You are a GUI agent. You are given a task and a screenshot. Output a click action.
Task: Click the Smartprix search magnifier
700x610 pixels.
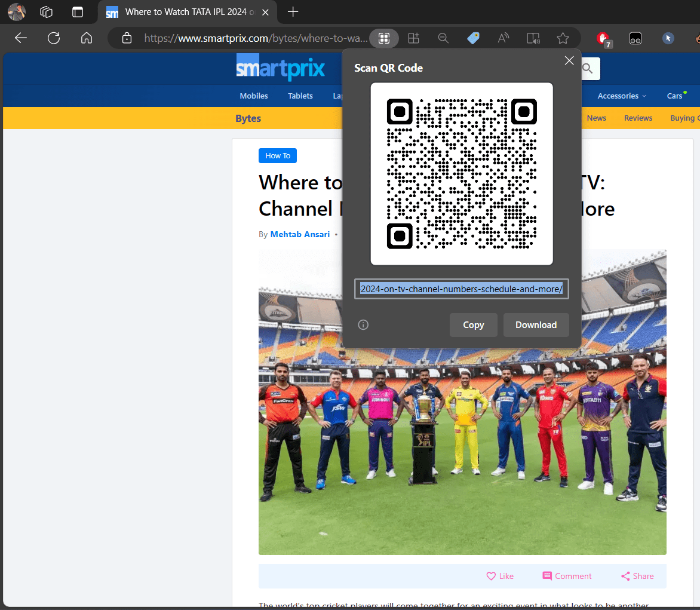(588, 68)
